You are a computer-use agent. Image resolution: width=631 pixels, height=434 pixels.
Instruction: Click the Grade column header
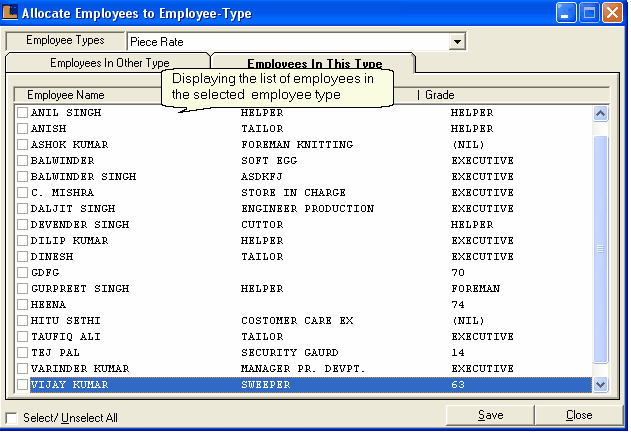pyautogui.click(x=440, y=95)
